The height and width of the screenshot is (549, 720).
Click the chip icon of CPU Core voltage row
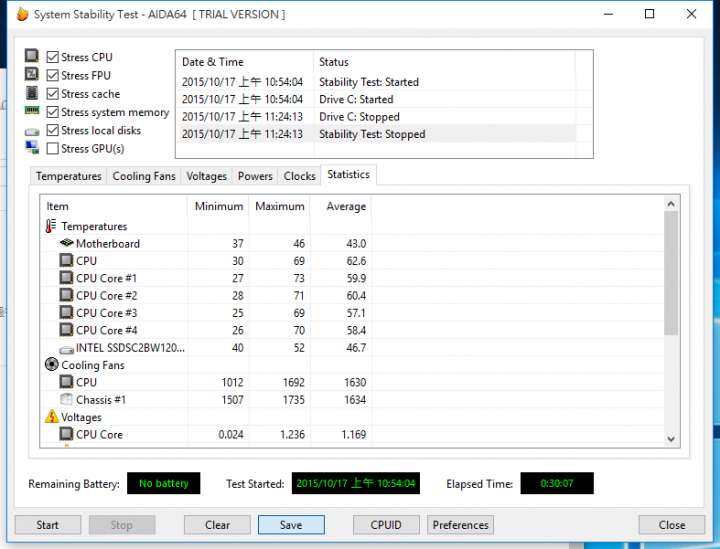(x=66, y=434)
